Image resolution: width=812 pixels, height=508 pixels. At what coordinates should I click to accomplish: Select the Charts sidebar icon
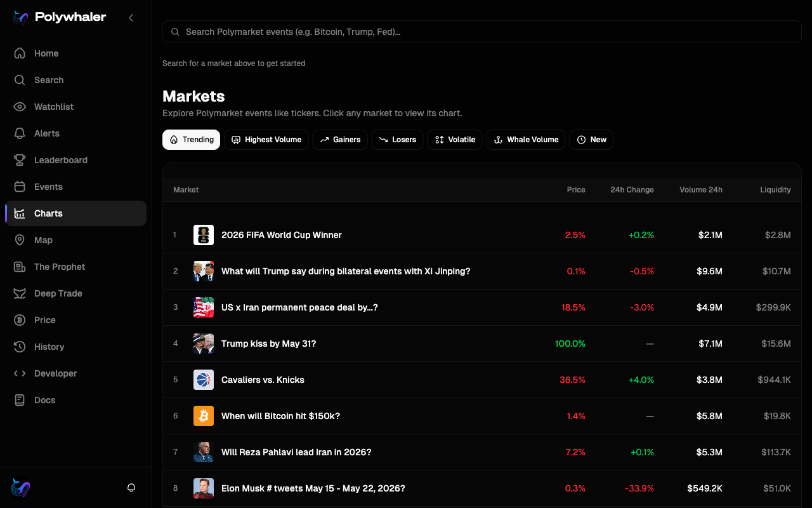pyautogui.click(x=20, y=213)
